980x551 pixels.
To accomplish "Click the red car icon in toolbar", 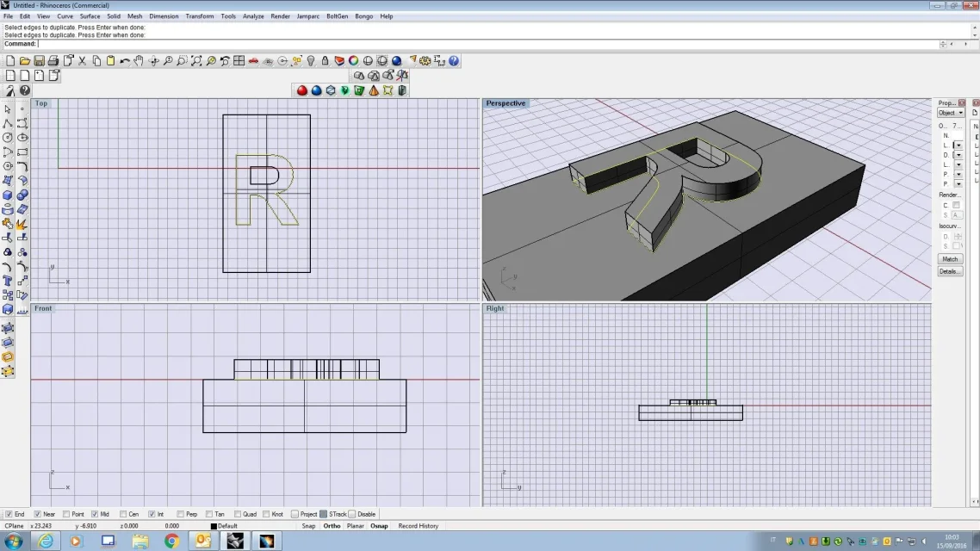I will pyautogui.click(x=253, y=61).
